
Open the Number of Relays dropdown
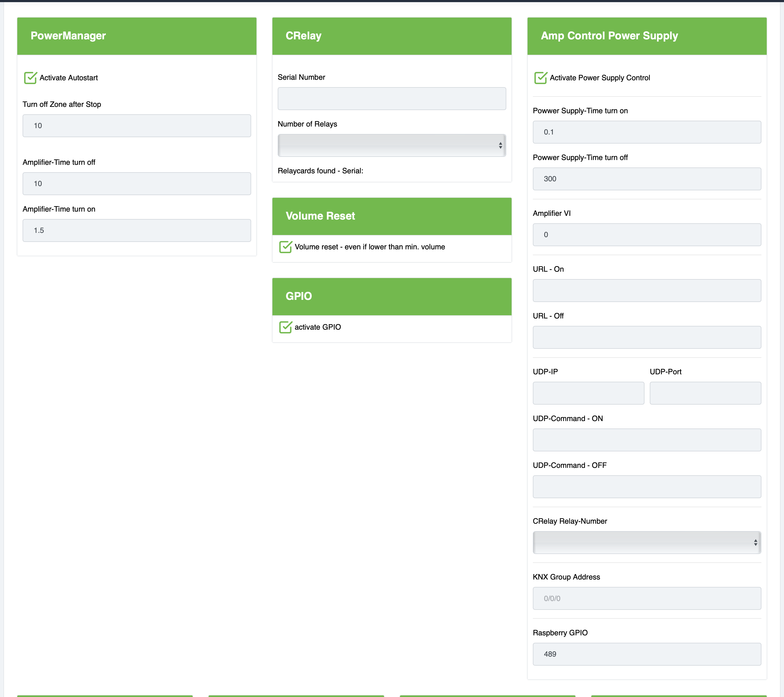click(x=391, y=145)
